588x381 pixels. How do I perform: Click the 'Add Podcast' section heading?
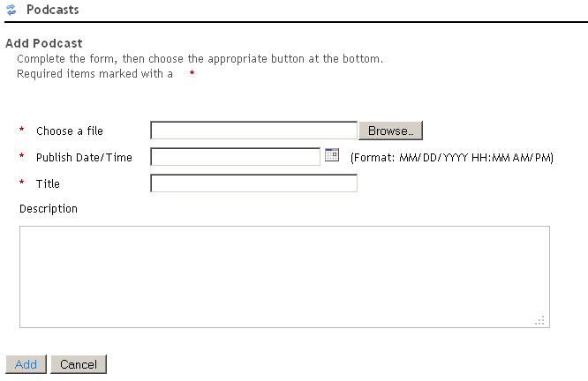pyautogui.click(x=44, y=43)
